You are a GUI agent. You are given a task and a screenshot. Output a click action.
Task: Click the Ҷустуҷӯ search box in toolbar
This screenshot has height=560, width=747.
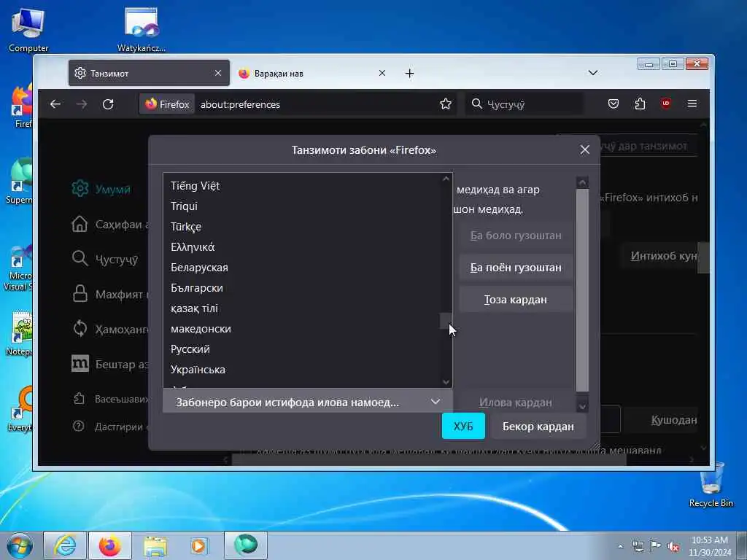(x=524, y=104)
